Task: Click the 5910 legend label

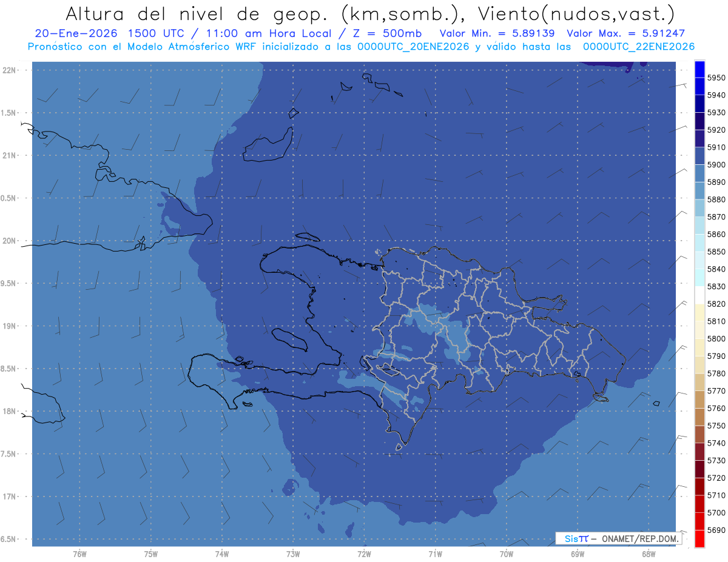Action: [x=716, y=147]
